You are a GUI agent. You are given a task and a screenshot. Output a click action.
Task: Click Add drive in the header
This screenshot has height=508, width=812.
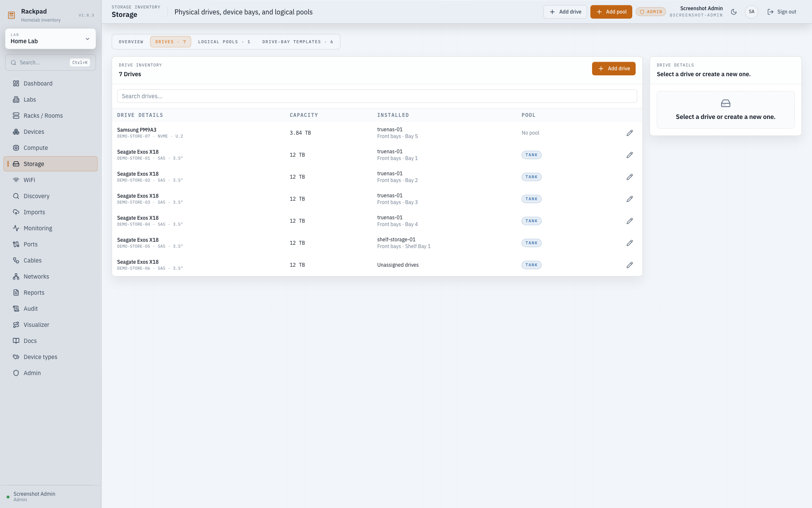coord(565,12)
